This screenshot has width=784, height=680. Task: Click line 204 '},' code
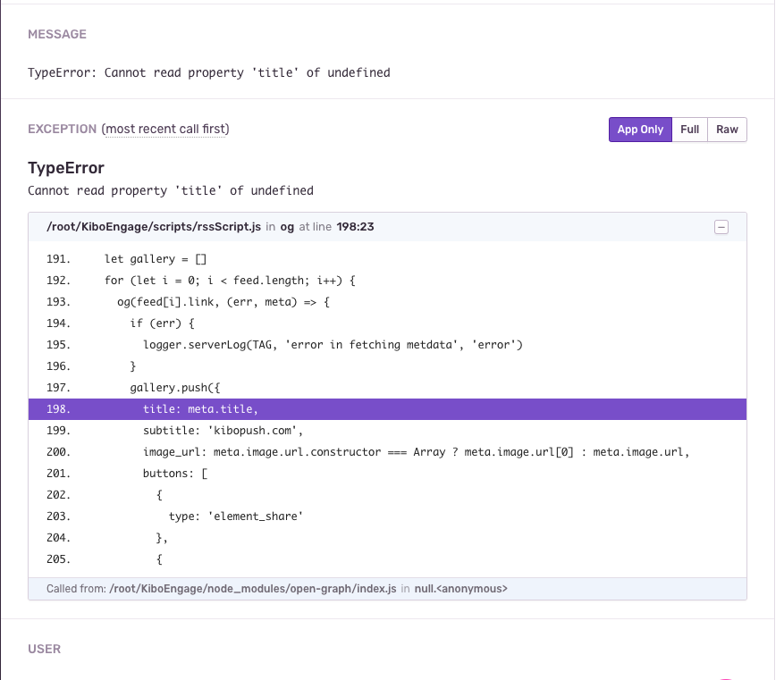point(162,538)
